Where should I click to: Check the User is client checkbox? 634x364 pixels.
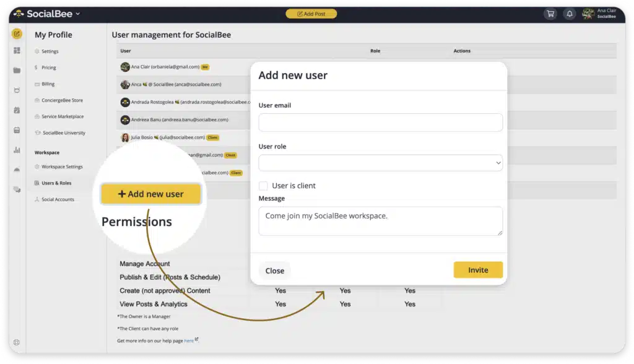coord(263,186)
